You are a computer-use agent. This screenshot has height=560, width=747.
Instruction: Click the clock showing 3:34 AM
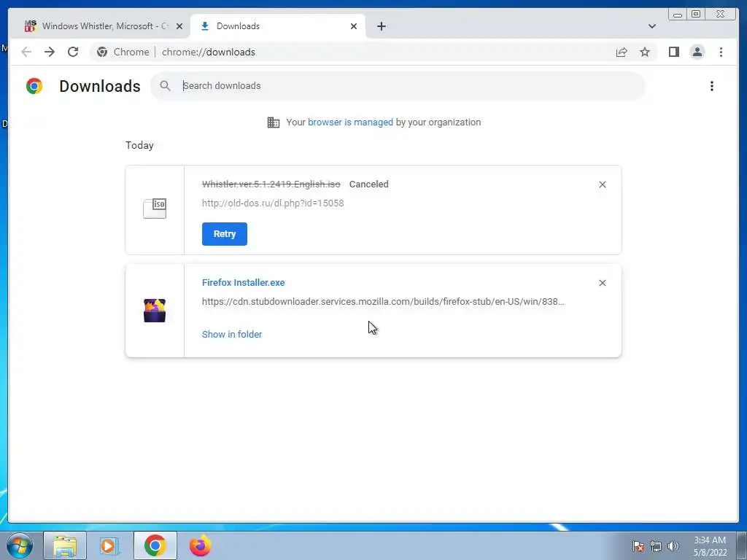point(710,546)
